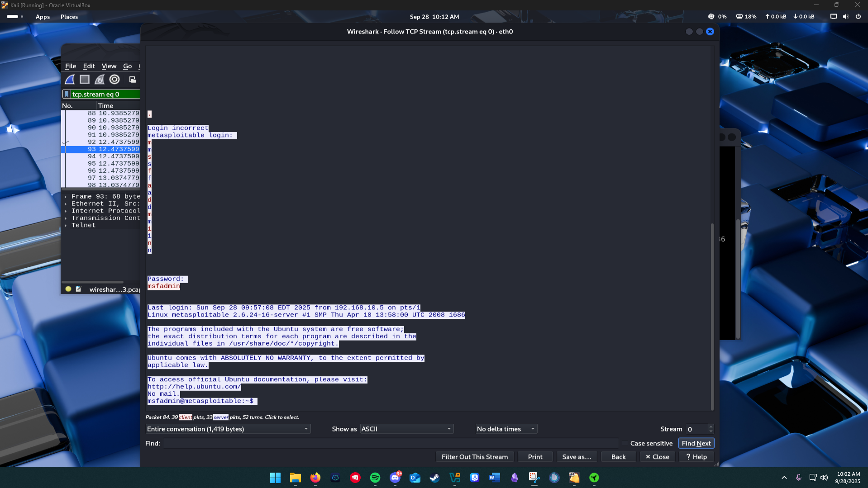Open Snipping Tool from taskbar
The height and width of the screenshot is (488, 868).
[x=534, y=478]
